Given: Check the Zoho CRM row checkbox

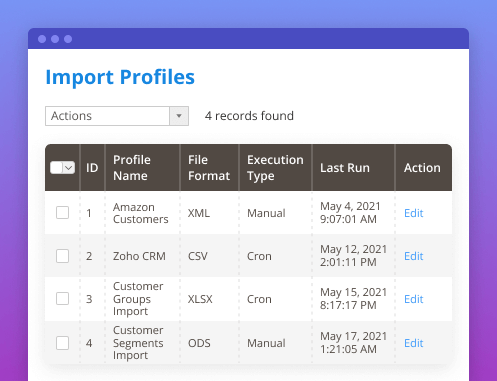Looking at the screenshot, I should tap(62, 256).
